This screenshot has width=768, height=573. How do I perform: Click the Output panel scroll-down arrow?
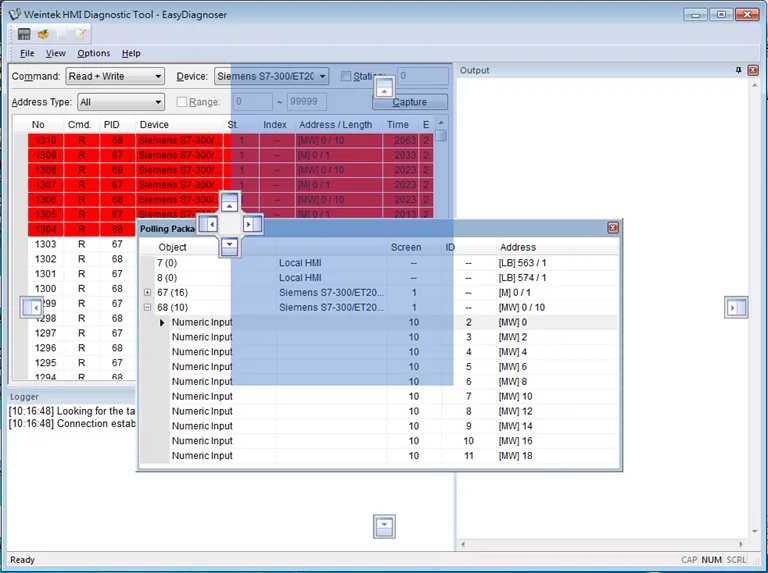[755, 531]
